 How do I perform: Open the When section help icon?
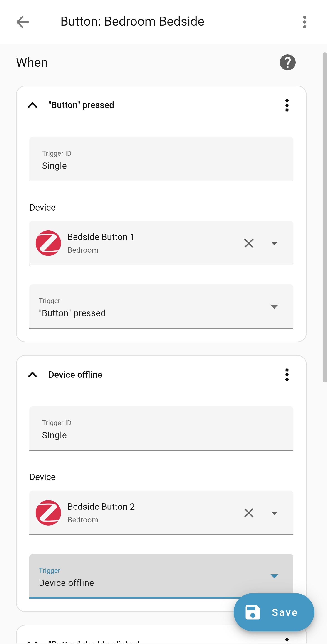pos(287,62)
